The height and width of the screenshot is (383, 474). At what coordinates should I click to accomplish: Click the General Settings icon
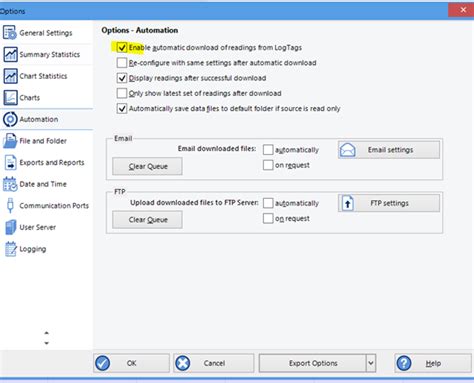10,33
